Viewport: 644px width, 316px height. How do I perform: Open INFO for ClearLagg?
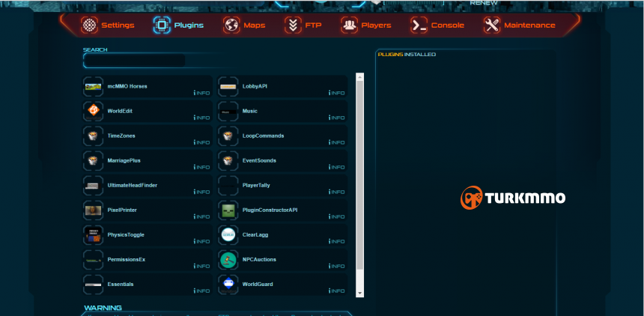[336, 241]
